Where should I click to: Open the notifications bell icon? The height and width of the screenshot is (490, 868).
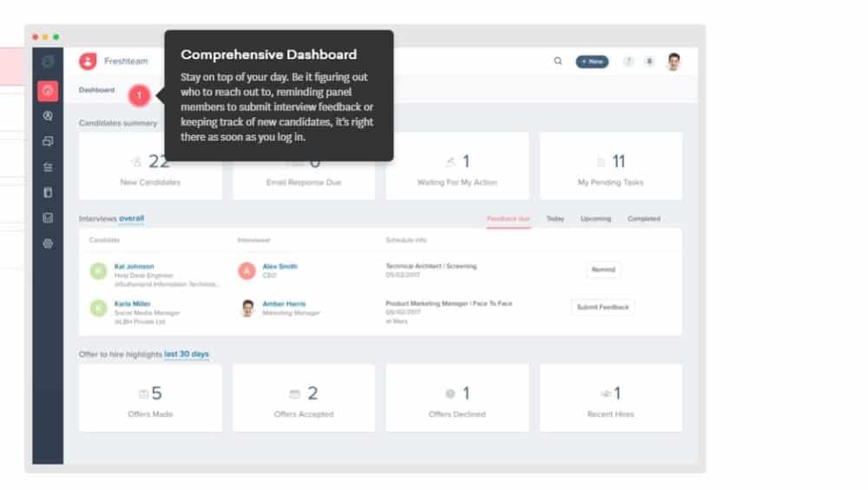point(649,62)
